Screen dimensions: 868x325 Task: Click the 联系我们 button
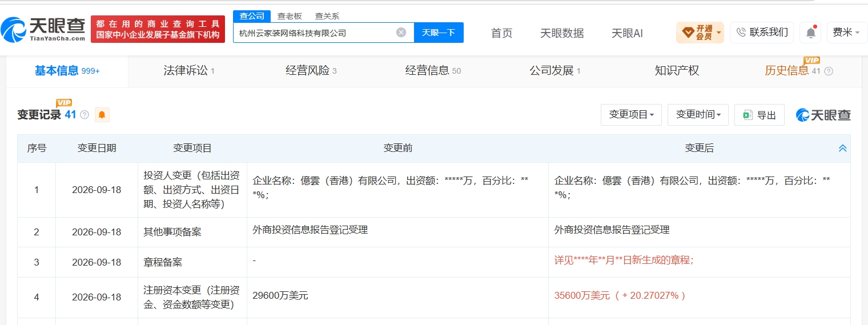point(762,33)
